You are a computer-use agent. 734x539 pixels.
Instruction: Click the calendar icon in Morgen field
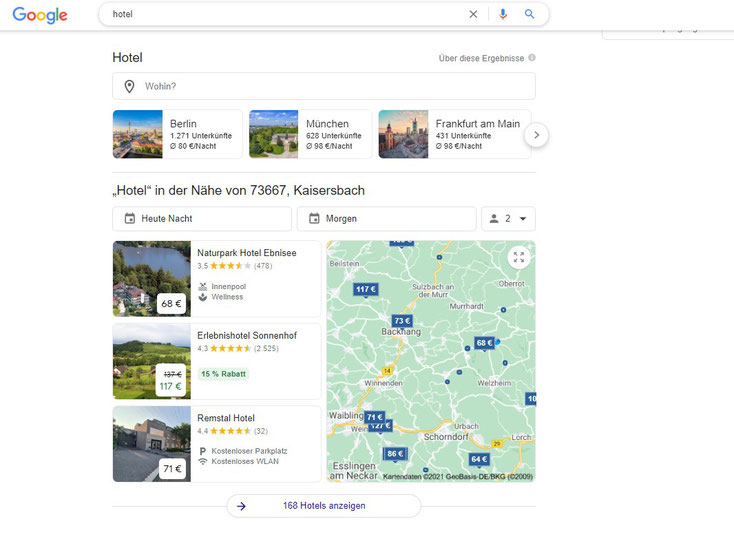(314, 218)
